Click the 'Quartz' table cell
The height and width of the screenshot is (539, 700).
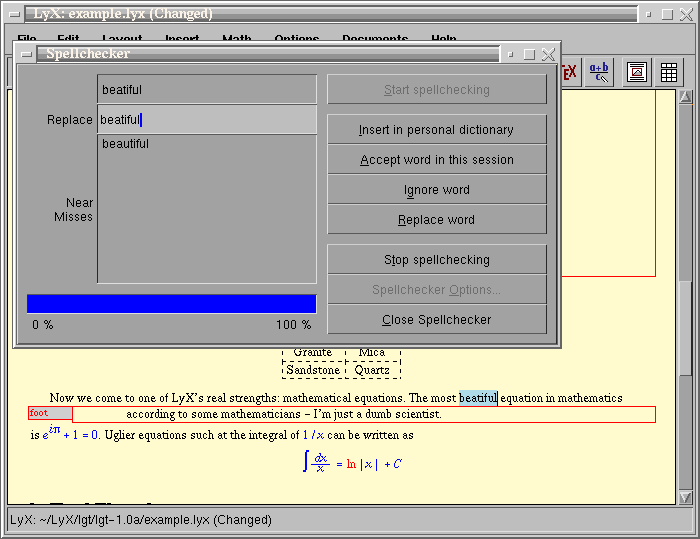[372, 370]
